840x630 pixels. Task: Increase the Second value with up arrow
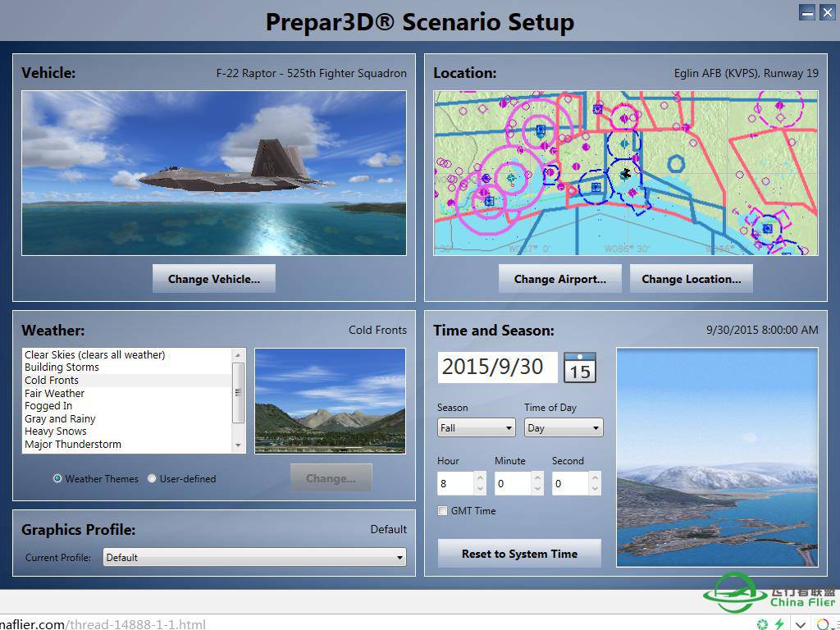point(595,477)
